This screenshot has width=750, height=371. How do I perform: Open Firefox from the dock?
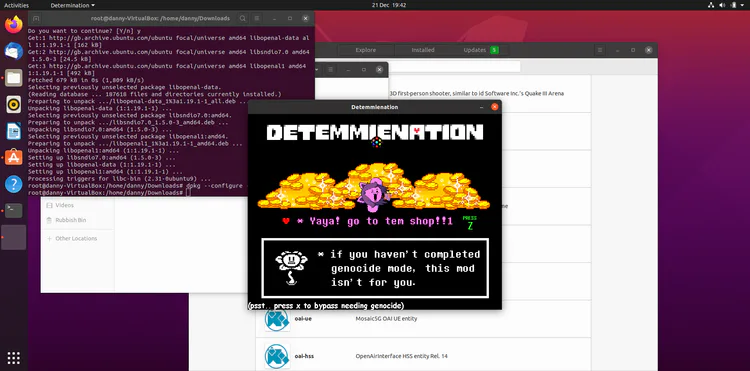coord(14,24)
